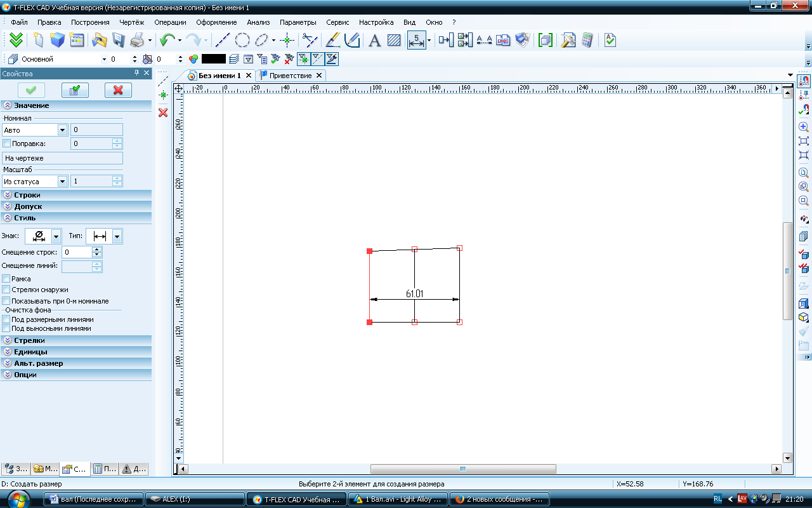The image size is (812, 508).
Task: Select the construction Circle tool
Action: click(242, 40)
